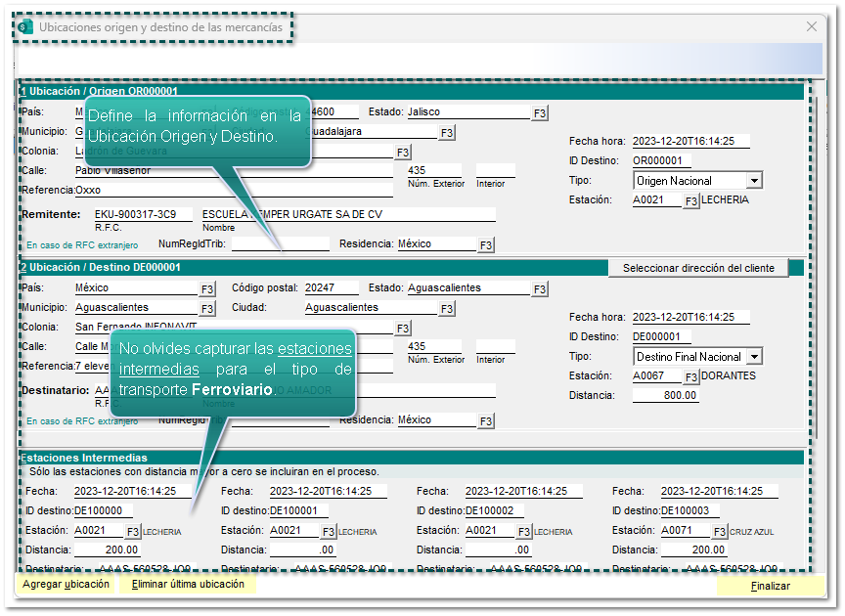Image resolution: width=845 pixels, height=616 pixels.
Task: Open the F3 lookup for destination País México
Action: [x=207, y=289]
